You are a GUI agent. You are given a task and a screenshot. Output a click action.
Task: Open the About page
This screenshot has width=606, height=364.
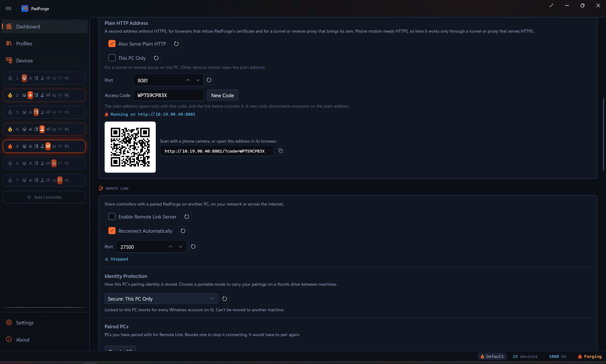[45, 340]
